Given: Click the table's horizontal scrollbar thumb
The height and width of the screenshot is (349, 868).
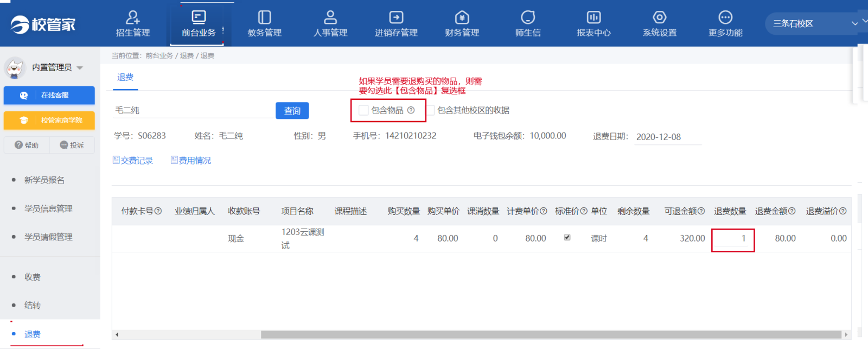Looking at the screenshot, I should pyautogui.click(x=551, y=334).
